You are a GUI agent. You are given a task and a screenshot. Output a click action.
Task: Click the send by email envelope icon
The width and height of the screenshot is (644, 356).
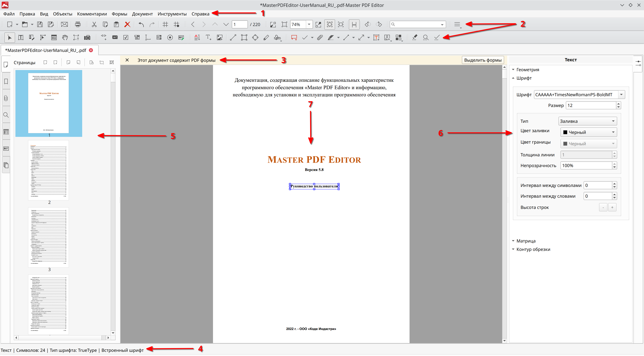click(x=64, y=25)
